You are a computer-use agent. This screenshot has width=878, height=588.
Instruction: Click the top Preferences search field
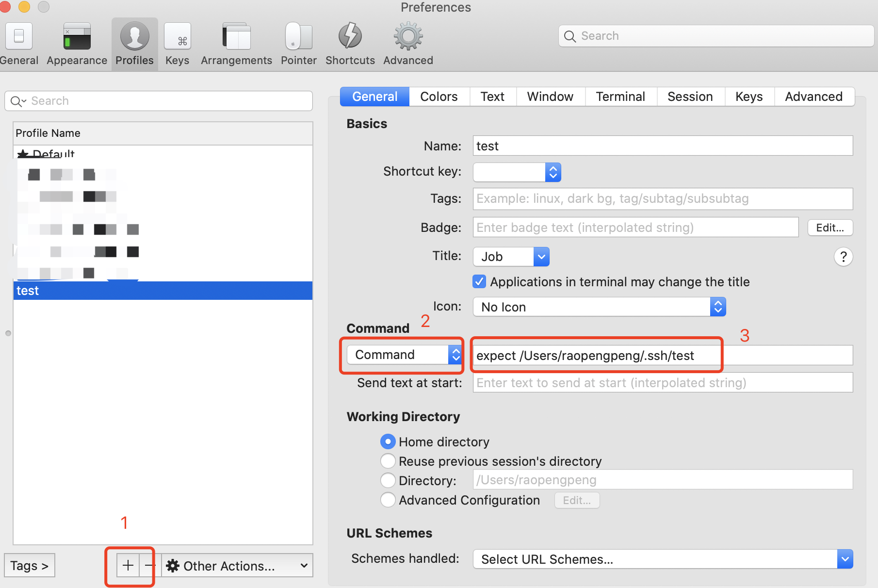click(x=716, y=36)
